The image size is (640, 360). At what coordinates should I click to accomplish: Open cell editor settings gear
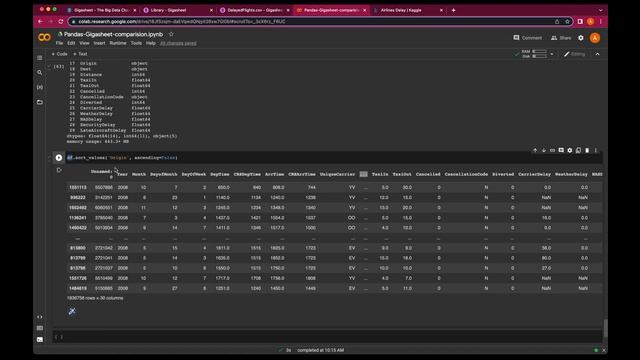coord(570,151)
